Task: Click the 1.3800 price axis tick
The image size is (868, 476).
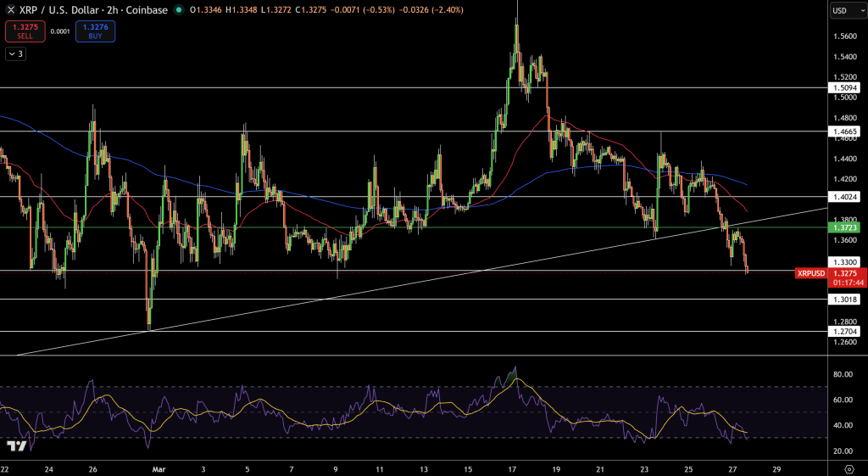Action: coord(844,220)
